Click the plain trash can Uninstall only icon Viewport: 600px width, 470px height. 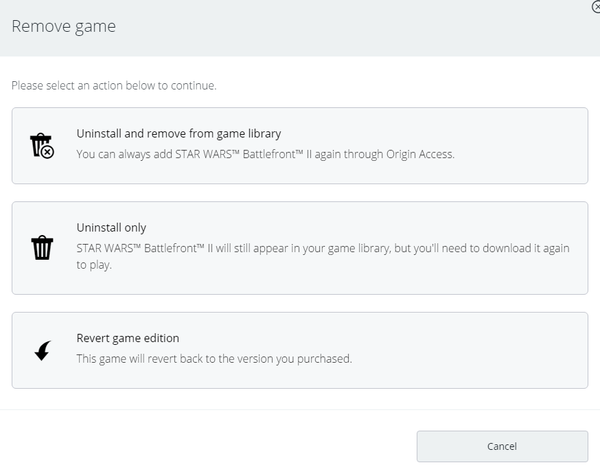pyautogui.click(x=42, y=248)
